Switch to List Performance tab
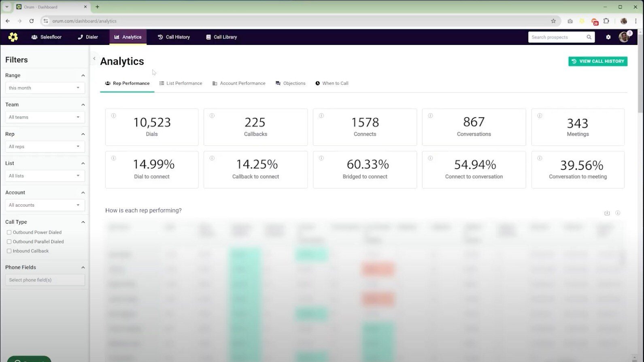Screen dimensions: 644x362 (x=181, y=83)
